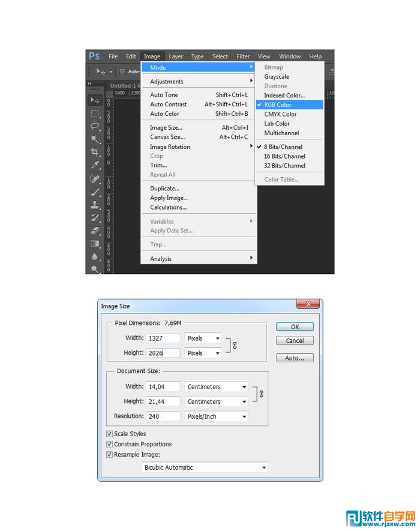
Task: Close the Image Size dialog
Action: pos(308,304)
